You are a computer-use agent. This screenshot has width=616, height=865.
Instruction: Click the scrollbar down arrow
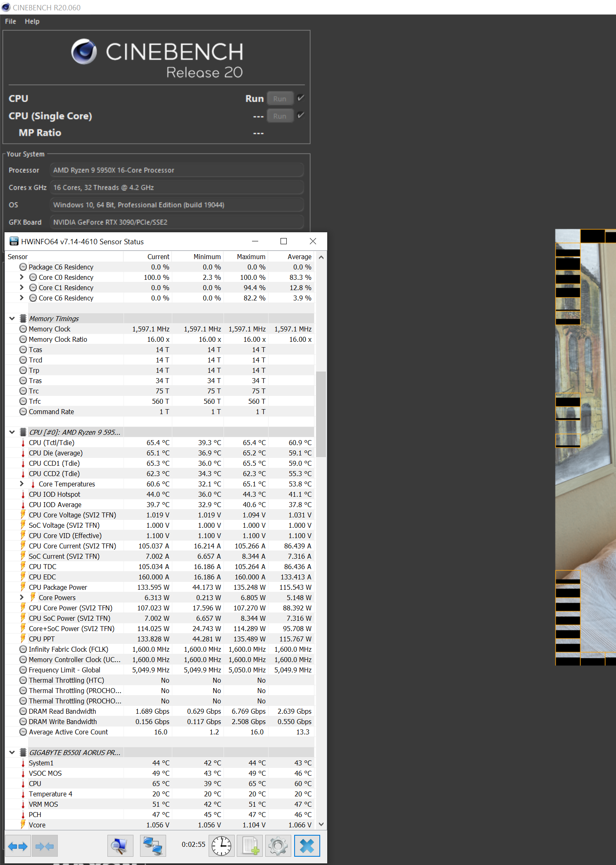(x=321, y=824)
